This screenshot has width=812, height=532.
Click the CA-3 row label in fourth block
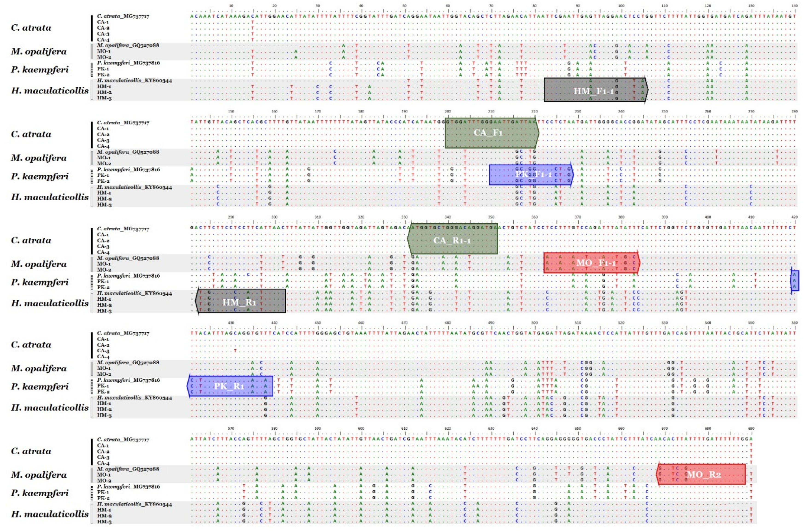(x=103, y=351)
